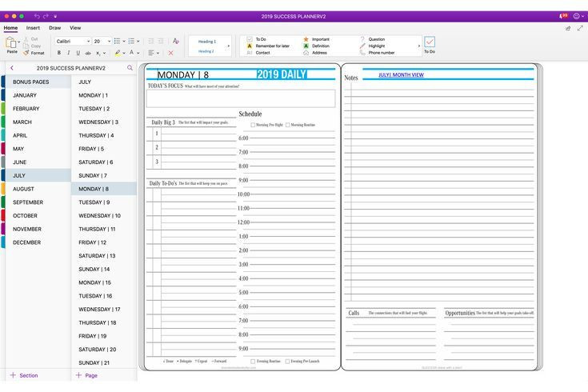The width and height of the screenshot is (588, 392).
Task: Click the share notebook icon
Action: click(568, 28)
